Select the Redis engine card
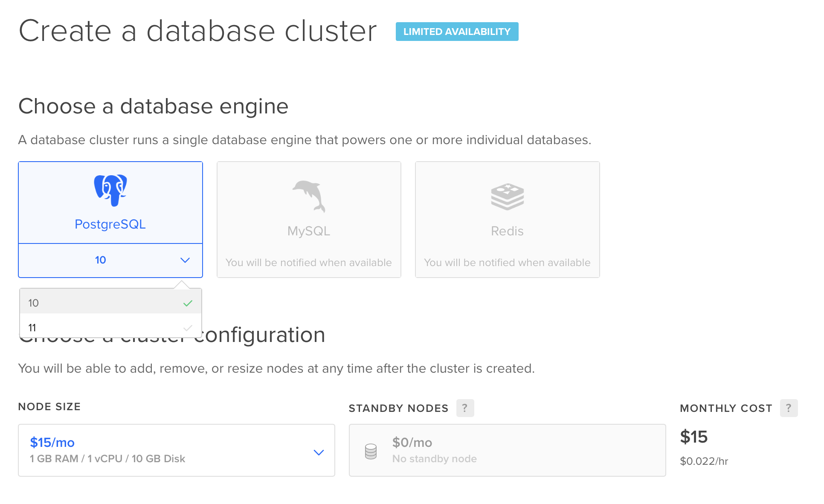This screenshot has height=504, width=824. (x=507, y=220)
